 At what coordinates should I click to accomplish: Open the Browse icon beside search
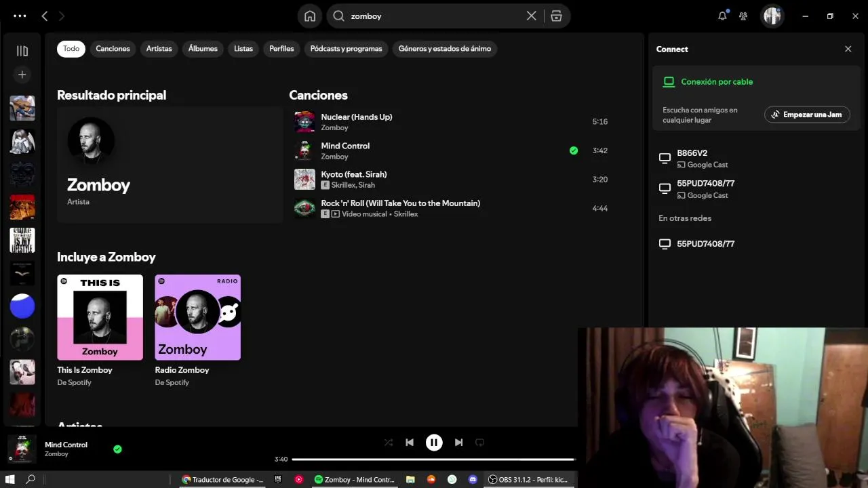click(x=556, y=16)
